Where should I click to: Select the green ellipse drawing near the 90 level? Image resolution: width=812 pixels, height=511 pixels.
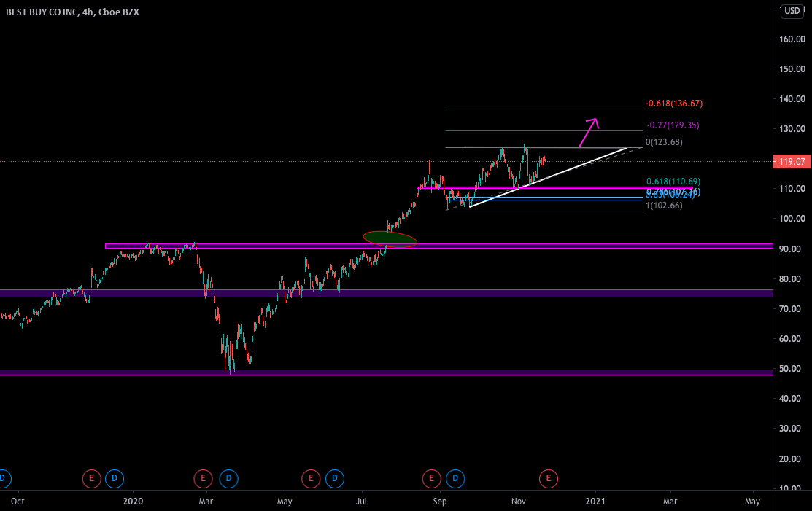tap(390, 238)
